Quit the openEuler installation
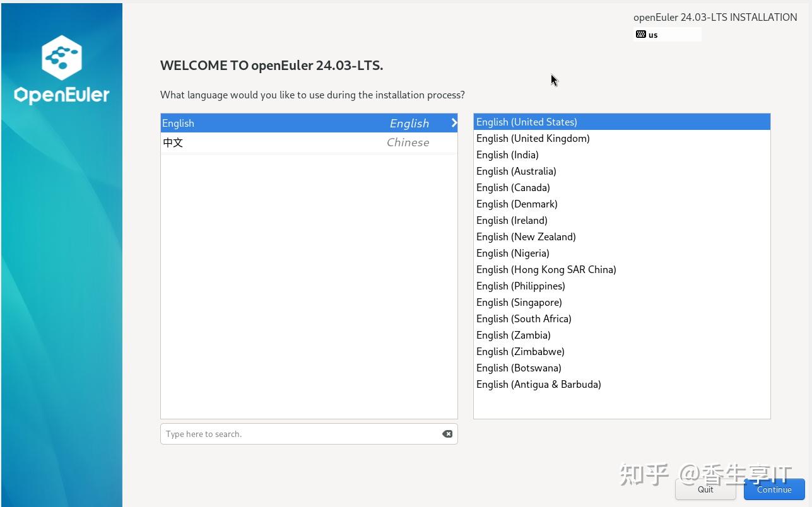This screenshot has width=812, height=507. click(x=705, y=489)
